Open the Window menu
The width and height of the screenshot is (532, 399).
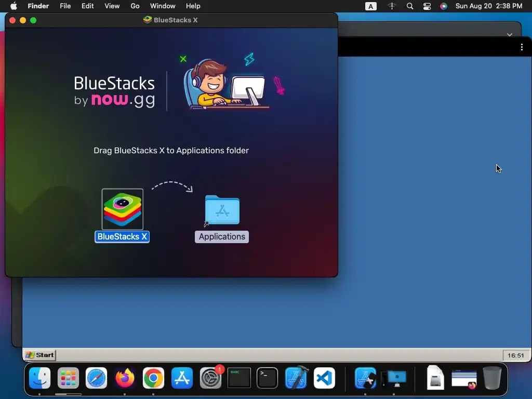(163, 6)
